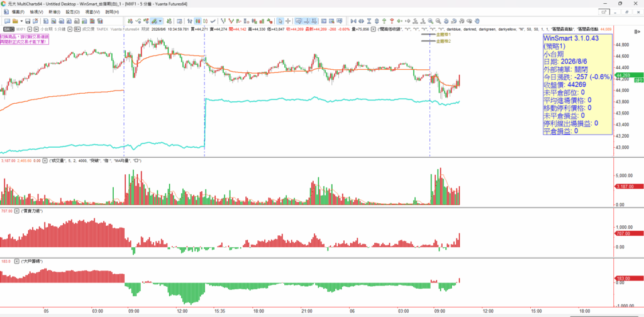The image size is (644, 317).
Task: Click the 金鑽棒1 legend entry
Action: tap(443, 35)
